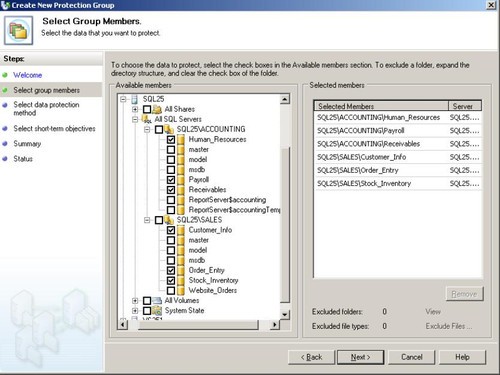Click the Website_Orders database icon
This screenshot has height=375, width=500.
(181, 290)
